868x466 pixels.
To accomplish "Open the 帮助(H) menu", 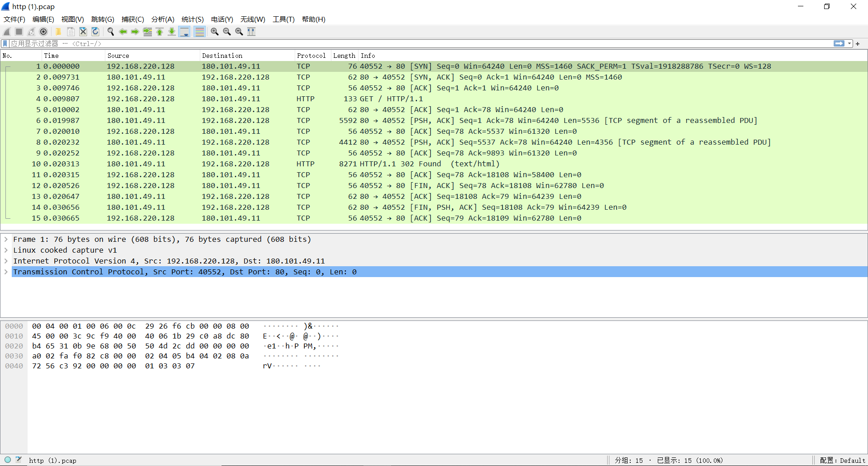I will (314, 19).
